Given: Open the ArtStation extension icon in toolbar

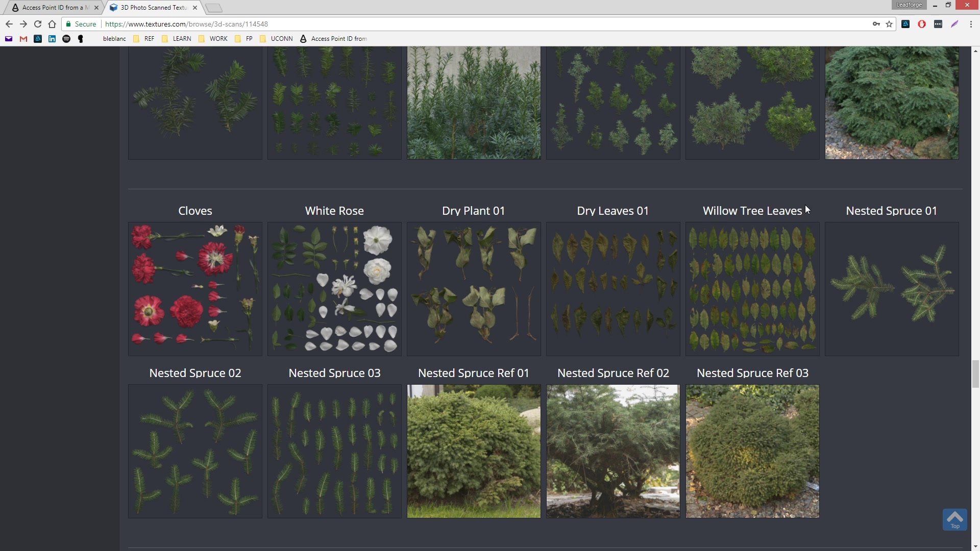Looking at the screenshot, I should point(905,24).
